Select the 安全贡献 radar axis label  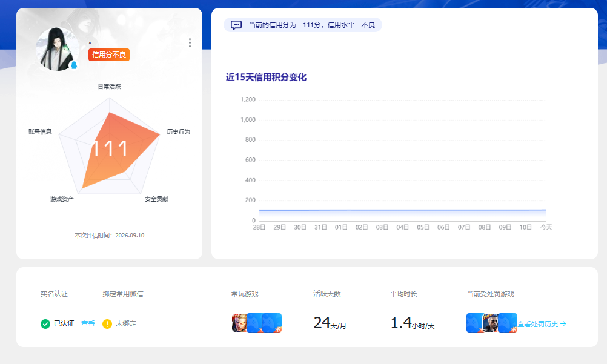click(x=156, y=199)
